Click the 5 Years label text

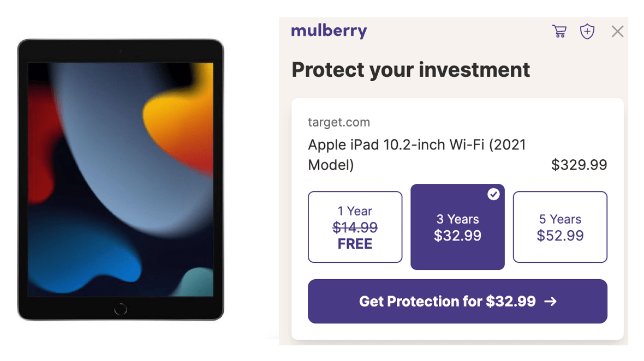560,219
